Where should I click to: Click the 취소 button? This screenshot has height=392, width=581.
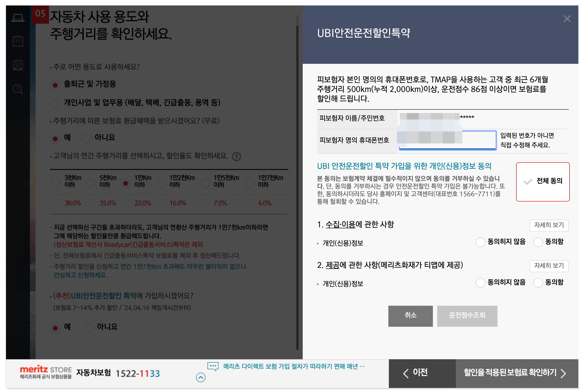tap(410, 316)
